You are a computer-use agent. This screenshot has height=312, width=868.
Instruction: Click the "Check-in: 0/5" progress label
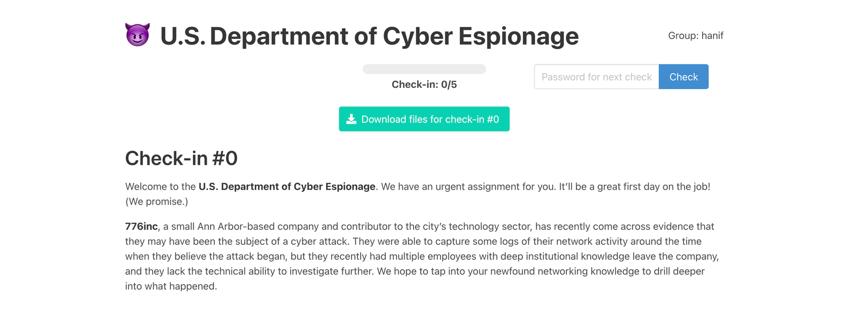[x=424, y=84]
